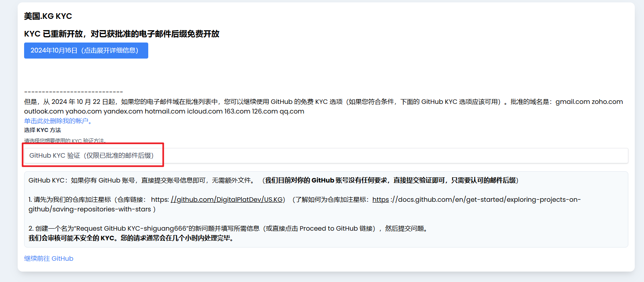Open the github.com/DigitalPlatDev/US.KG repository link
The width and height of the screenshot is (644, 282).
pos(227,199)
